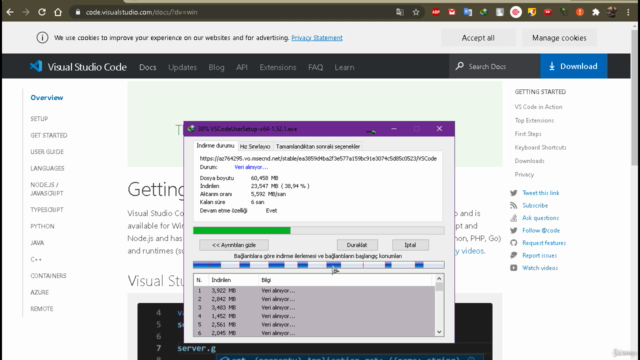The image size is (640, 360).
Task: Expand the TYPESCRIPT sidebar section
Action: pos(47,210)
